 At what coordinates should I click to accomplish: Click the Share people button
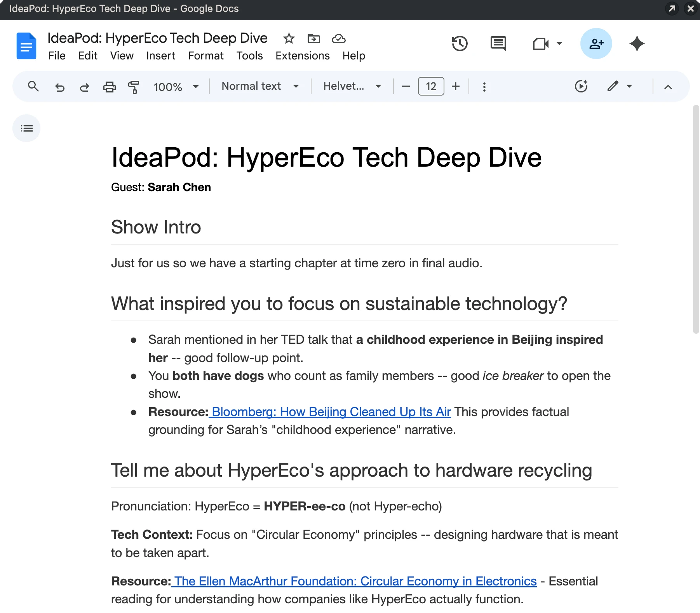coord(596,44)
